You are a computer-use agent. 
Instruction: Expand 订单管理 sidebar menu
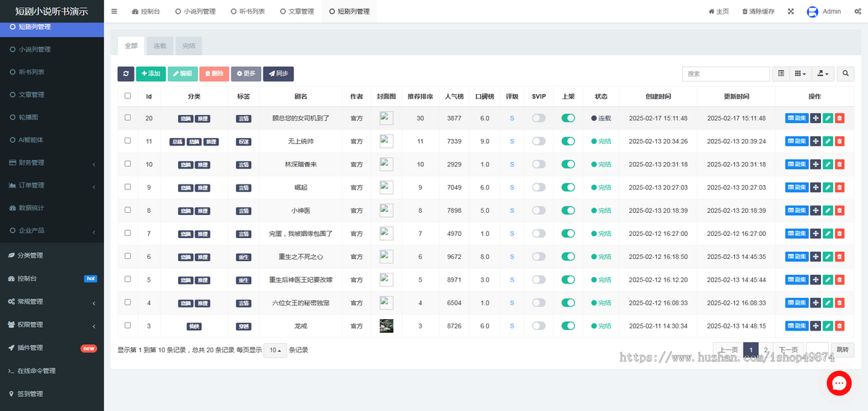52,185
